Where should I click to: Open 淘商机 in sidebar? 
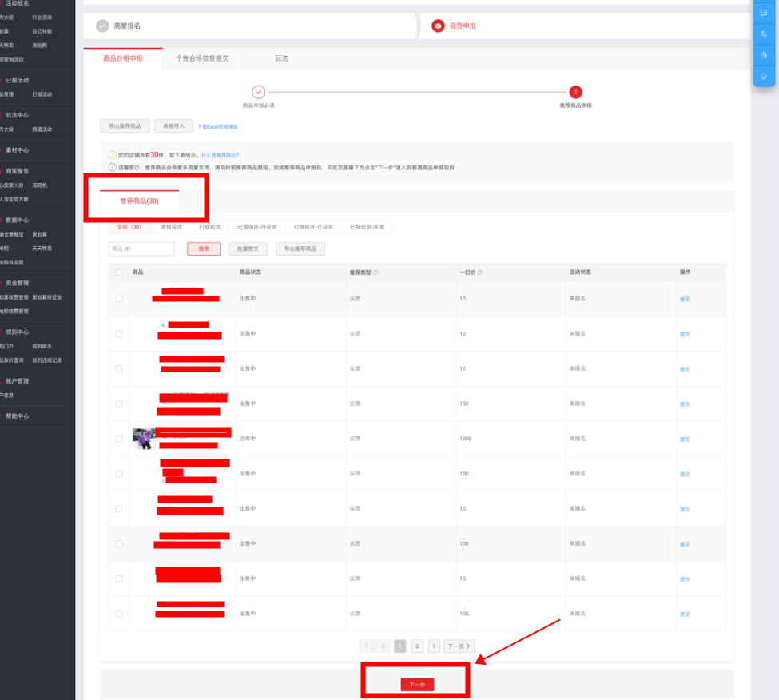pos(40,185)
